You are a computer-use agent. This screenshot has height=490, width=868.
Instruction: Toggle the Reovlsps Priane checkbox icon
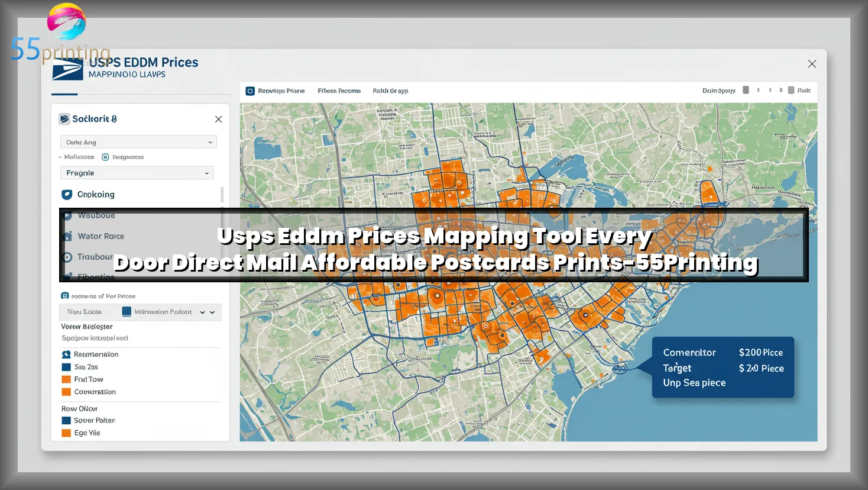(250, 91)
